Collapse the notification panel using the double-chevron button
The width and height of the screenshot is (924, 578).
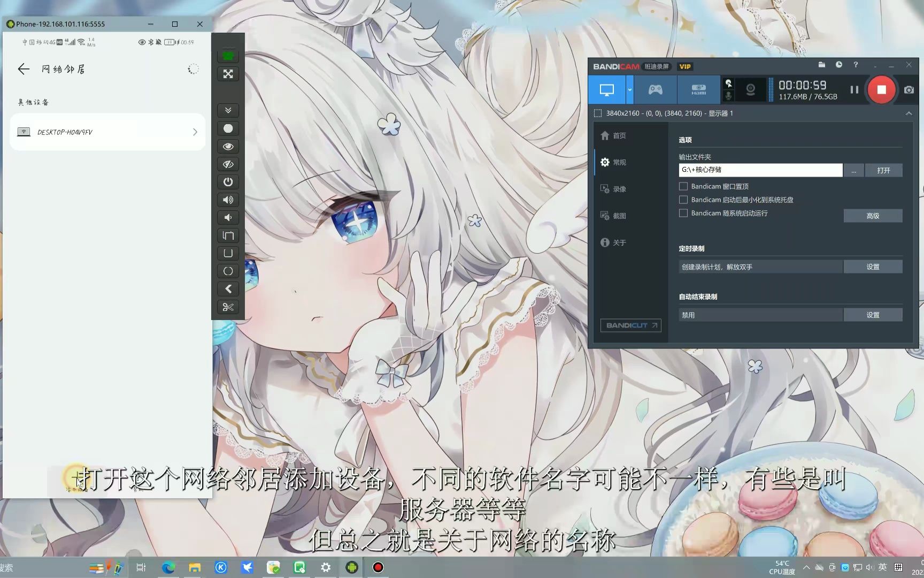[x=228, y=110]
